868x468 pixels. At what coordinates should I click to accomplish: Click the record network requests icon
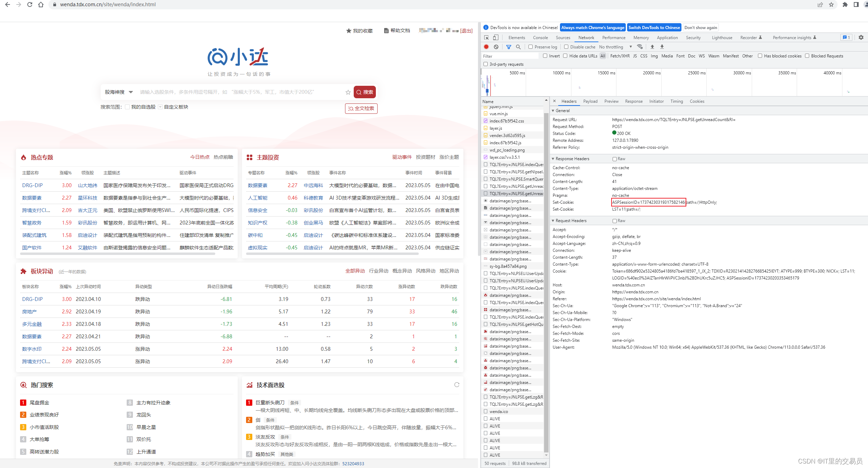487,46
